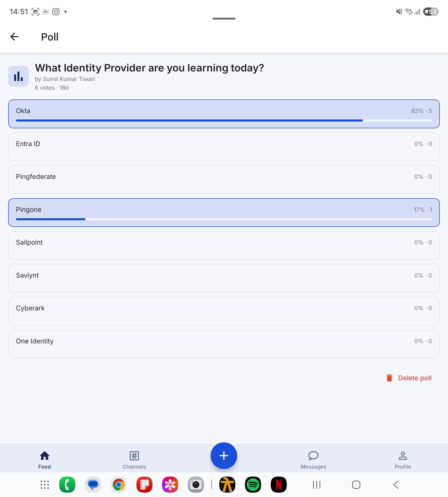This screenshot has height=497, width=448.
Task: Select the Entra ID poll option
Action: [224, 147]
